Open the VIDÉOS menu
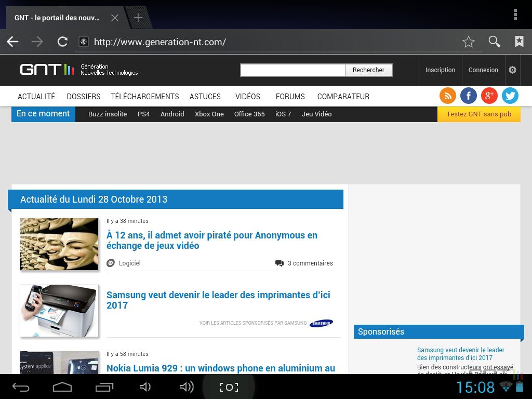 (x=248, y=96)
